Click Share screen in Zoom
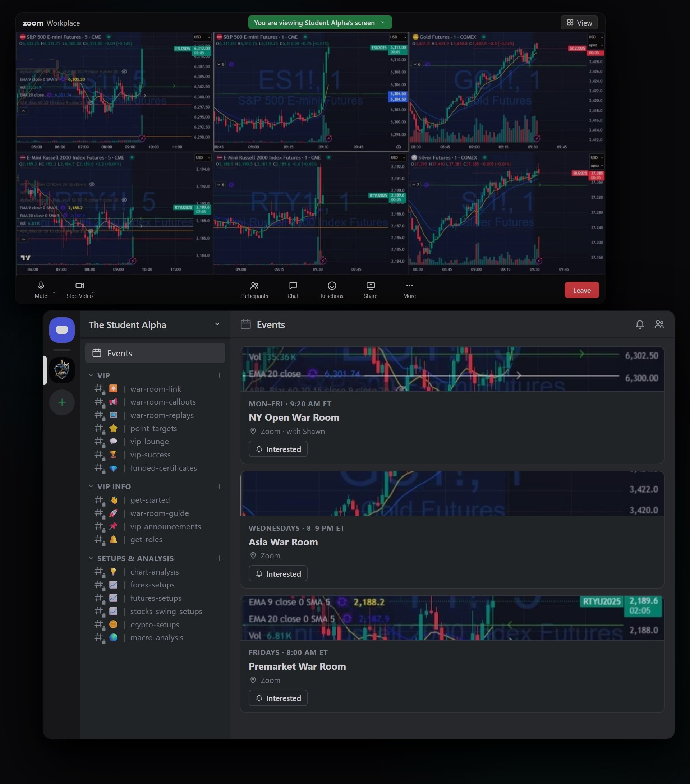This screenshot has height=784, width=690. pos(371,290)
